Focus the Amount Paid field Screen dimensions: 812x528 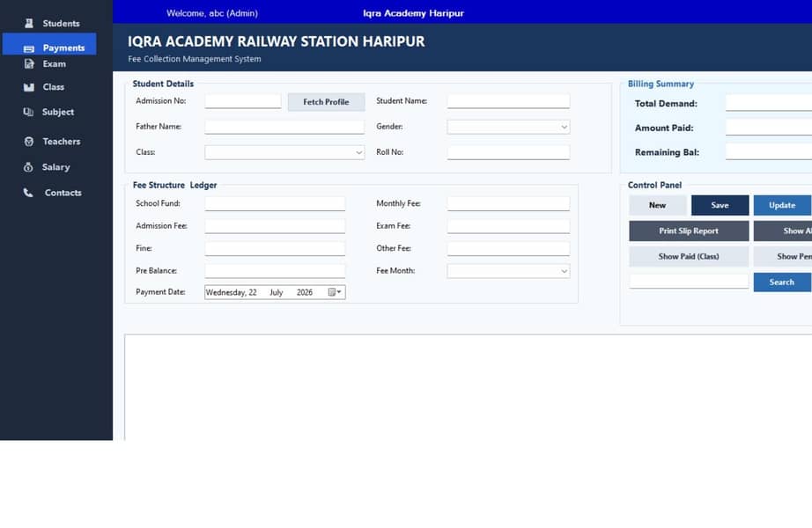click(x=769, y=128)
